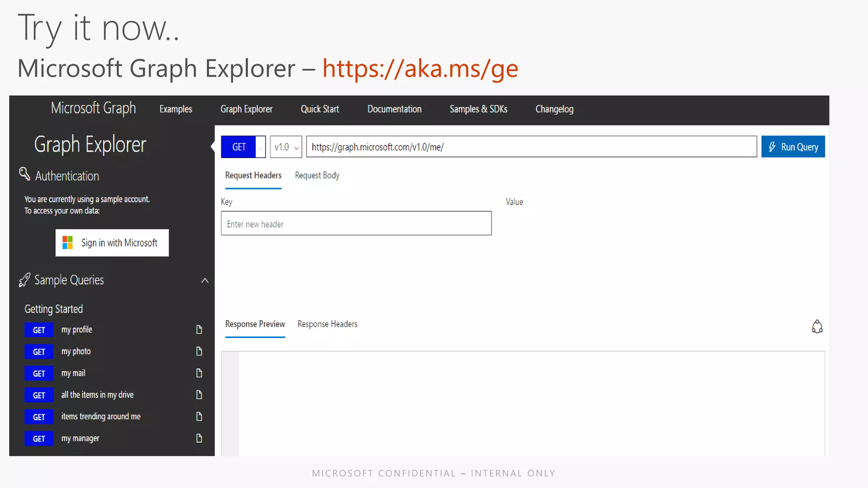The image size is (868, 488).
Task: Click the document icon beside my profile
Action: (x=199, y=330)
